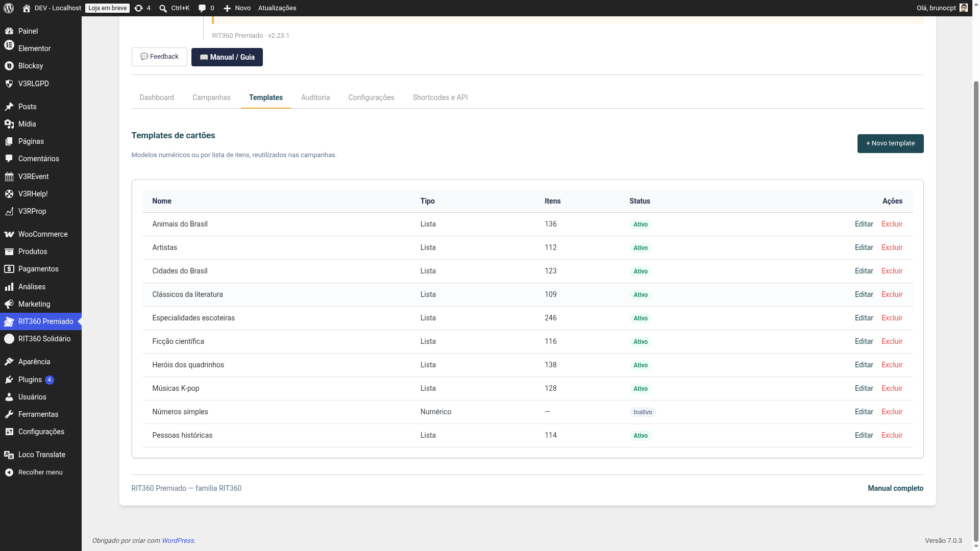980x551 pixels.
Task: Edit the Números simples template
Action: pos(864,412)
